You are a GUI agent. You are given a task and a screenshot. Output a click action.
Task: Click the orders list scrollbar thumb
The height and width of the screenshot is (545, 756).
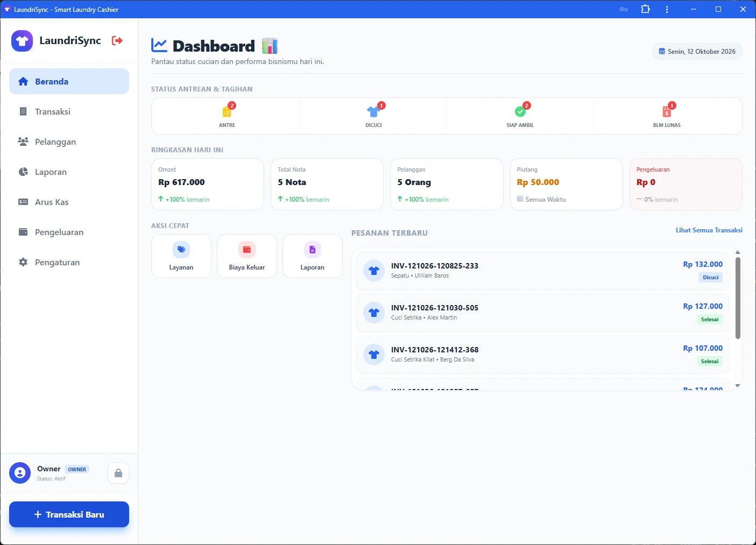738,298
